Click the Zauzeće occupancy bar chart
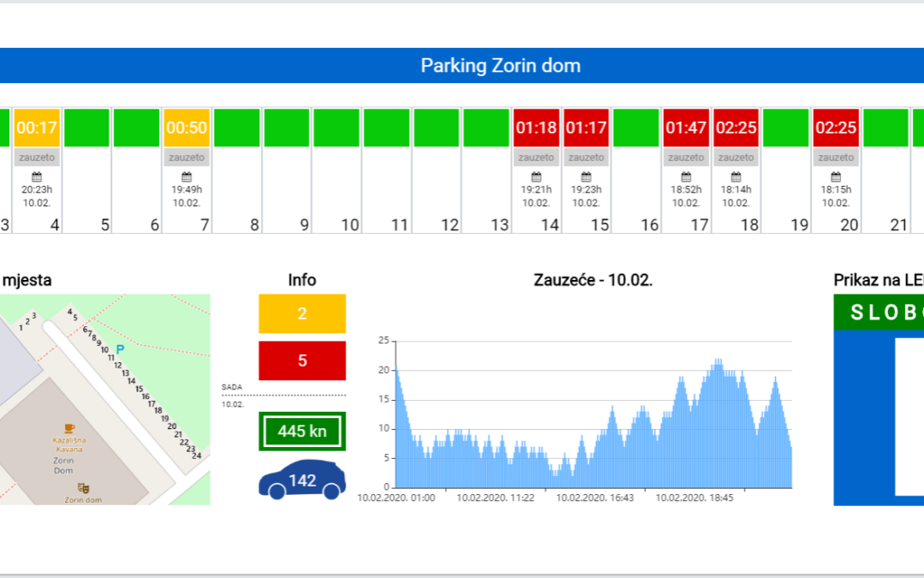 click(590, 428)
